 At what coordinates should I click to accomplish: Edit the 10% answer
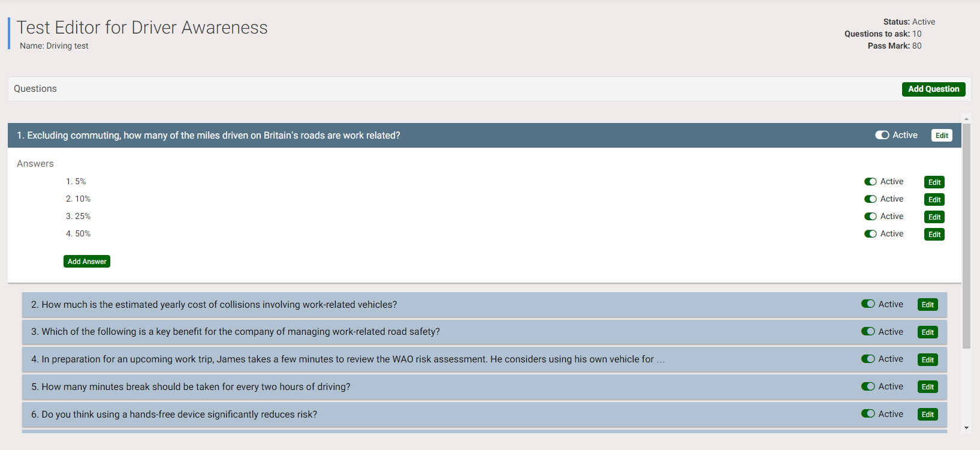[934, 200]
